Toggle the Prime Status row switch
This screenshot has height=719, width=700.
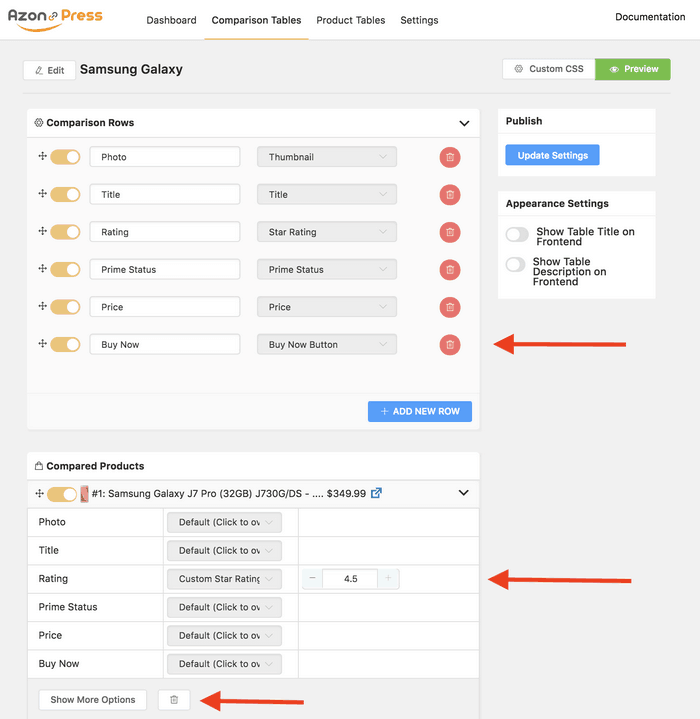(65, 269)
